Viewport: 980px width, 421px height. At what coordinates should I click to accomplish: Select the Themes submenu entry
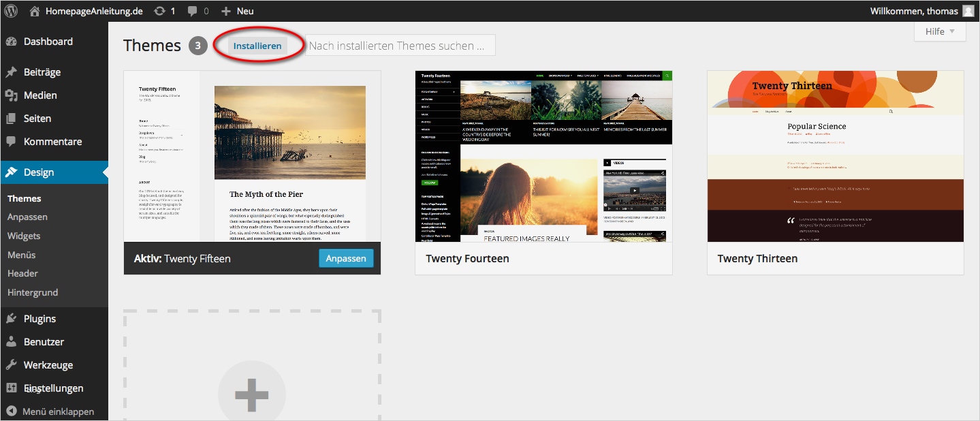click(x=25, y=199)
